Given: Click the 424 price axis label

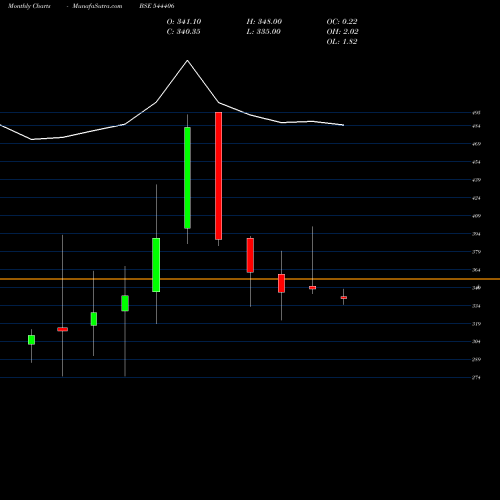Looking at the screenshot, I should click(476, 198).
